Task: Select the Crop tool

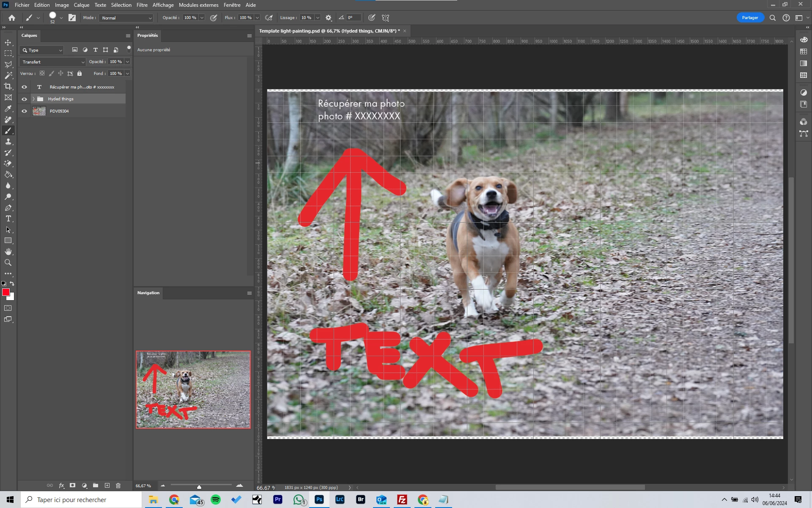Action: tap(8, 86)
